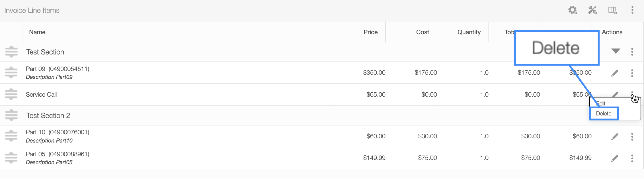The image size is (644, 179).
Task: Open three-dot menu for Part 10 row
Action: (632, 137)
